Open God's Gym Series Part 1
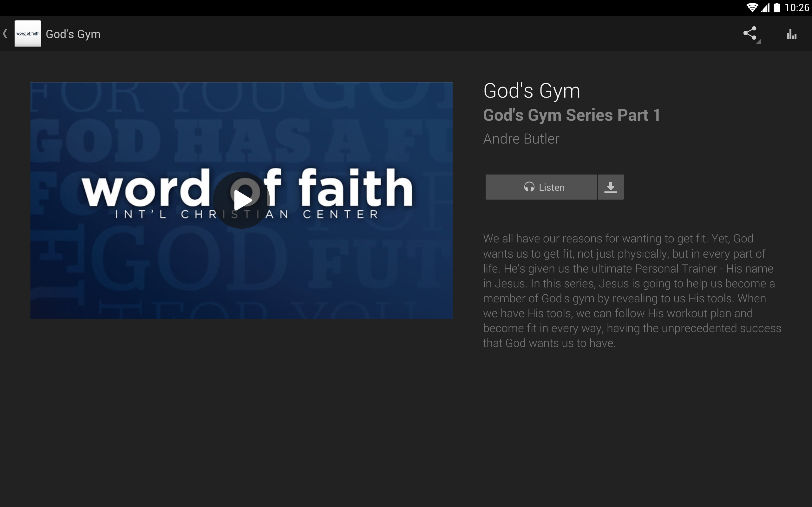The height and width of the screenshot is (507, 812). click(572, 114)
